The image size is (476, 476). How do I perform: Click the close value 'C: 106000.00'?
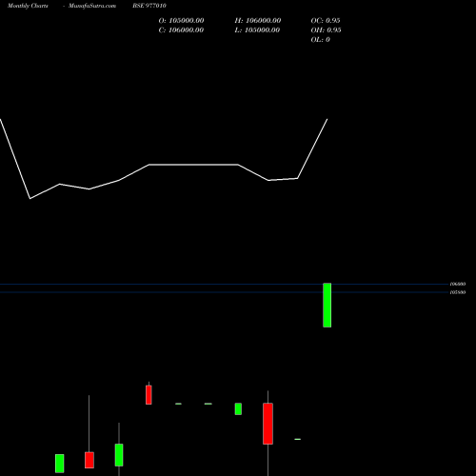[181, 30]
